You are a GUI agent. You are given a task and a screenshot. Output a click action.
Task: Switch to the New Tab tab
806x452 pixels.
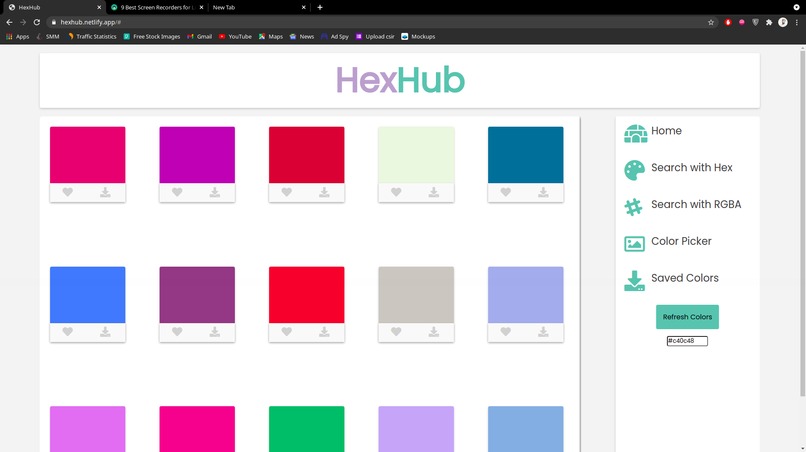pos(256,8)
